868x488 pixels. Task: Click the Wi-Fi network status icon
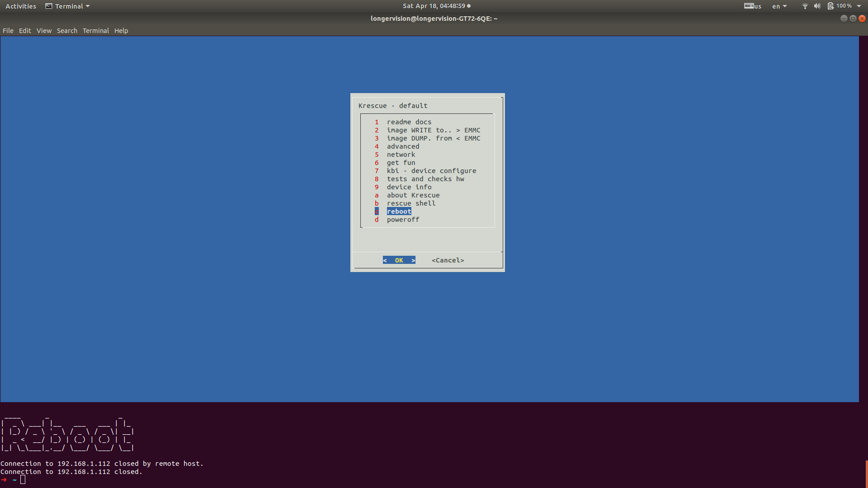[x=805, y=6]
